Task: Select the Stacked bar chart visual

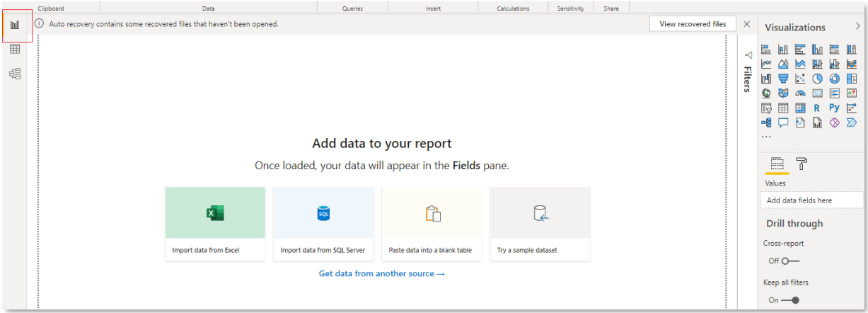Action: 766,50
